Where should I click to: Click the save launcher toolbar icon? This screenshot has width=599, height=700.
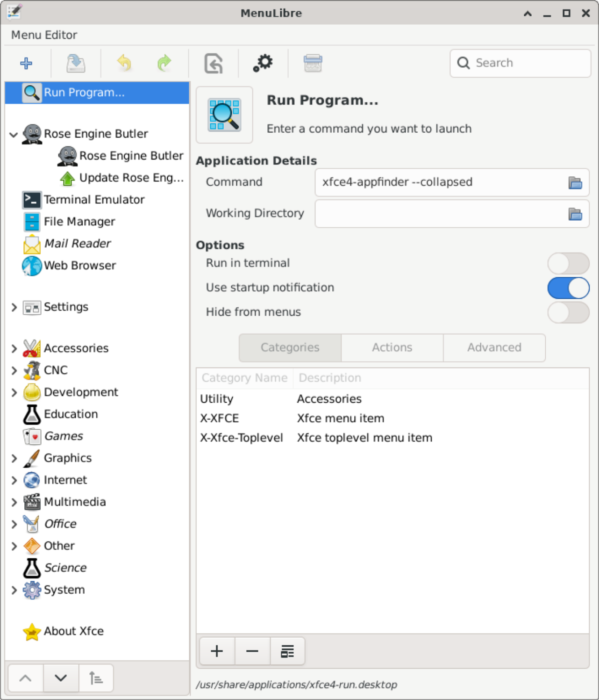[x=76, y=63]
